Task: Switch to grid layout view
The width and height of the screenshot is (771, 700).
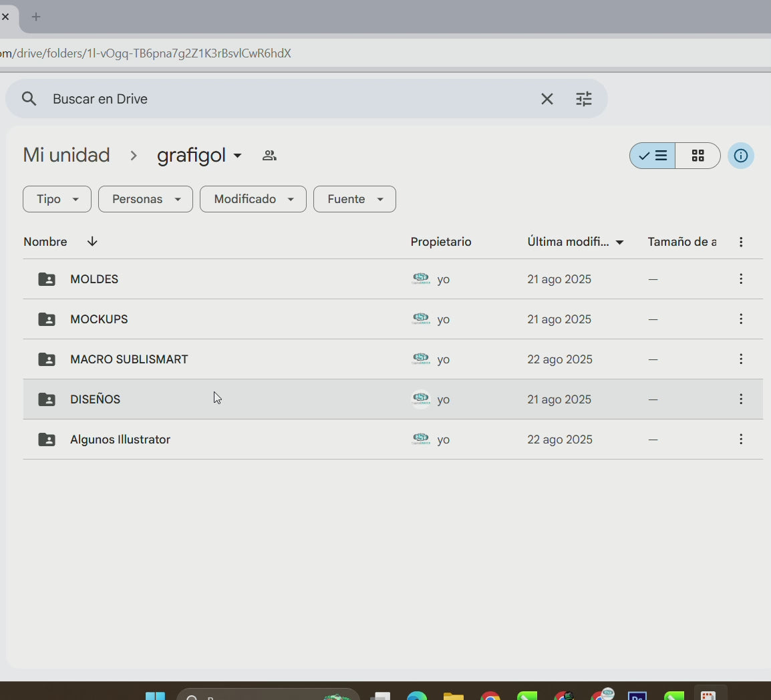Action: coord(698,156)
